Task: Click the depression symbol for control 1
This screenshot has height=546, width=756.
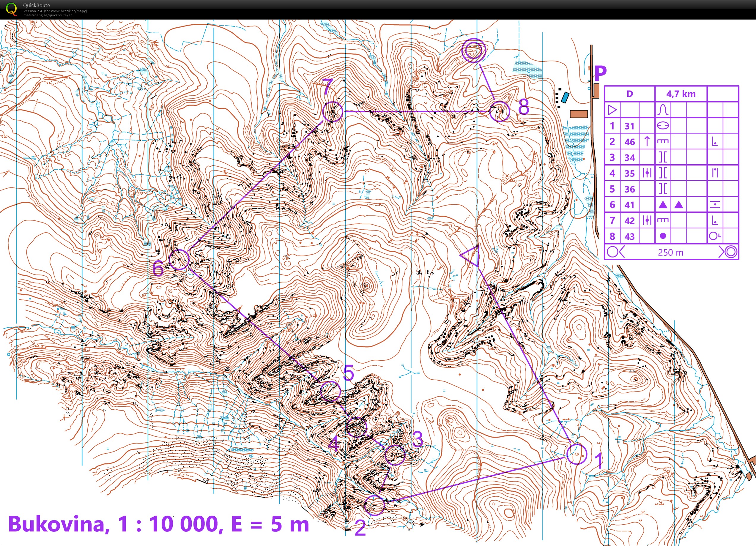Action: [x=663, y=126]
